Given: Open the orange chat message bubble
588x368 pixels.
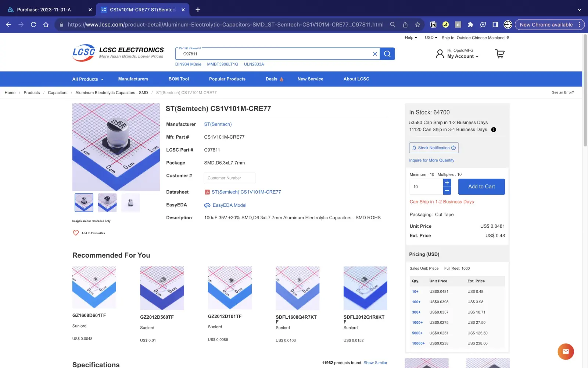Looking at the screenshot, I should click(566, 351).
